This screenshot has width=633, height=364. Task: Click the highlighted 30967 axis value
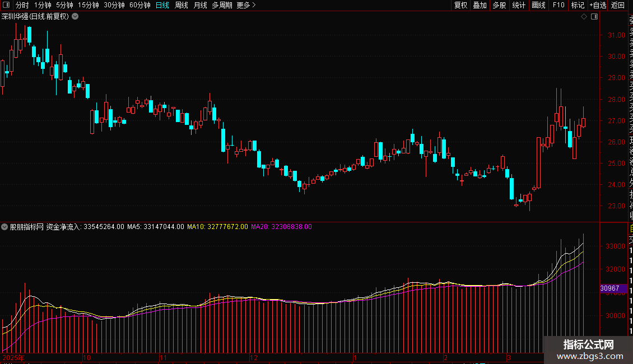coord(613,288)
